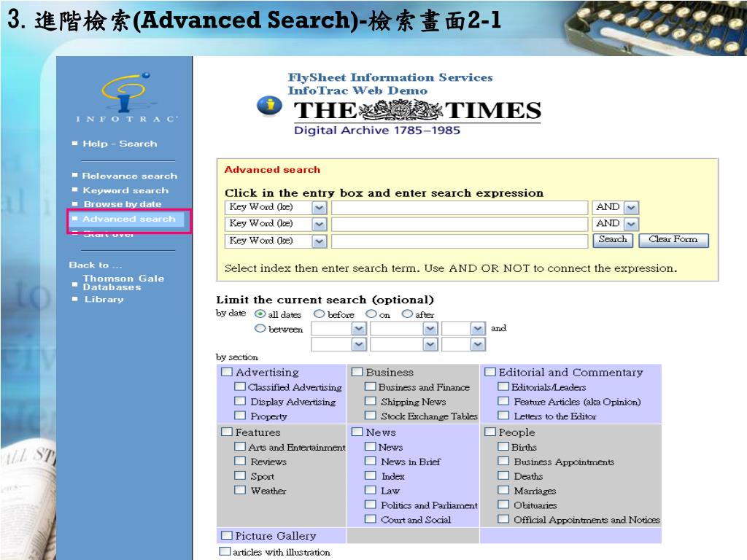
Task: Check the Weather checkbox
Action: click(240, 489)
